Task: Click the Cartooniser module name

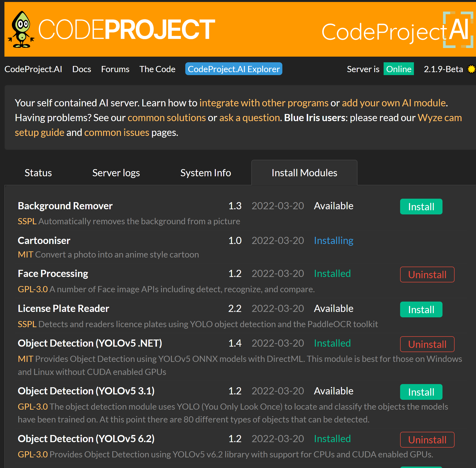Action: point(44,241)
